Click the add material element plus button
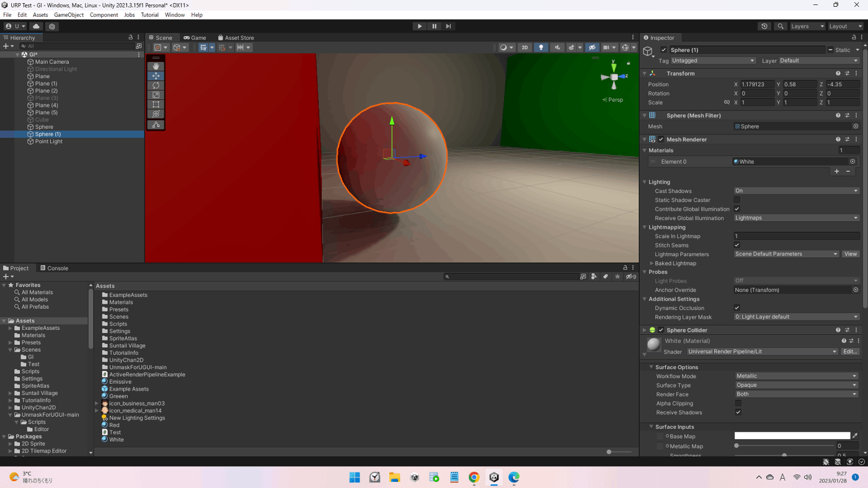The height and width of the screenshot is (488, 868). tap(836, 171)
